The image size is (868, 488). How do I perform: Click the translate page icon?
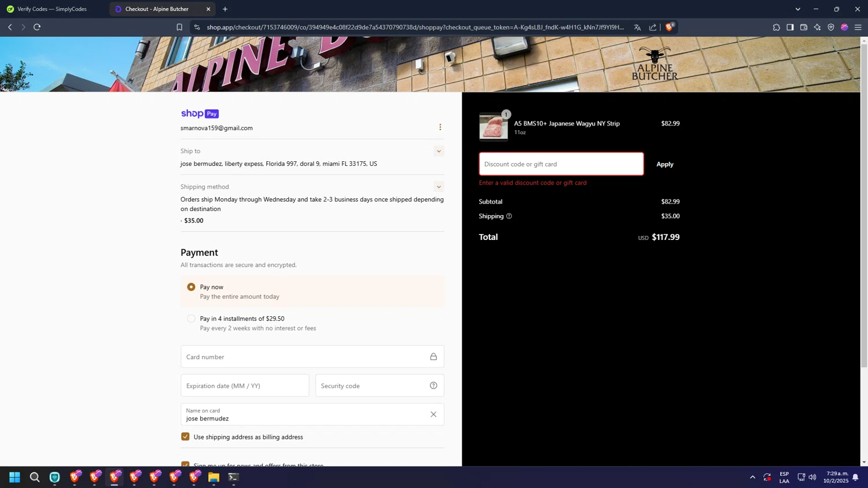coord(637,27)
